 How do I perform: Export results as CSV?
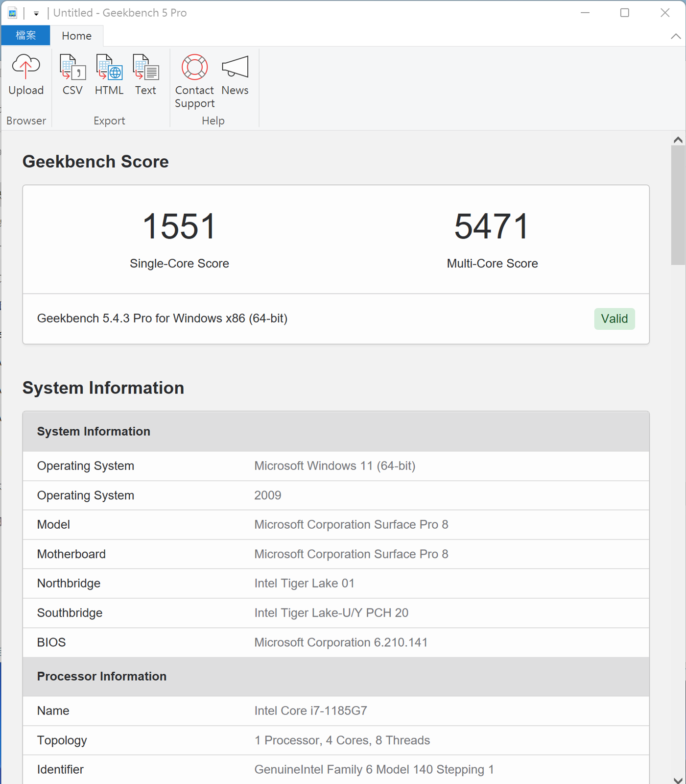click(x=72, y=68)
